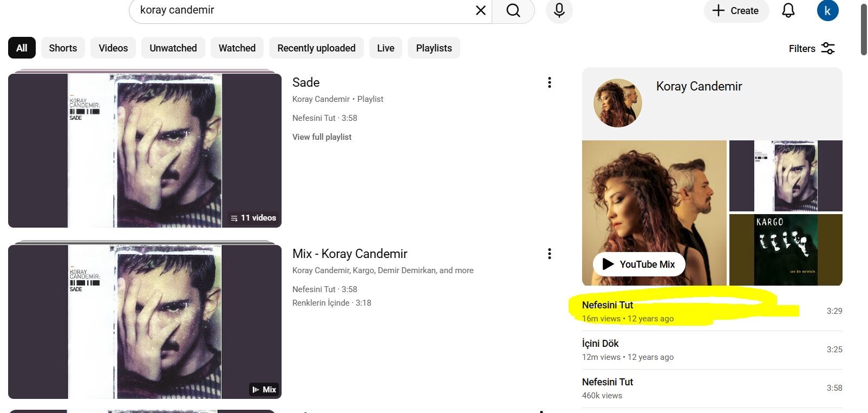The width and height of the screenshot is (868, 413).
Task: Open the notifications bell
Action: [788, 10]
